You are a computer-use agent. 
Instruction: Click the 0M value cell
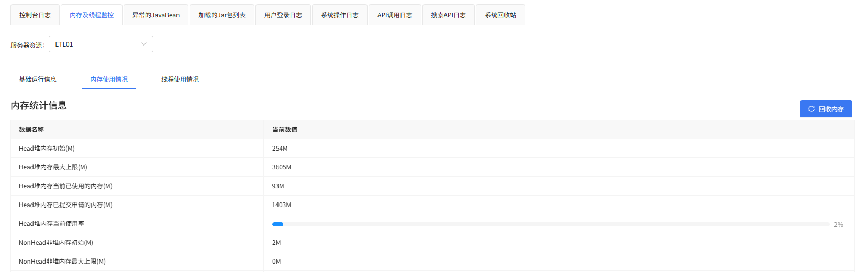tap(559, 262)
